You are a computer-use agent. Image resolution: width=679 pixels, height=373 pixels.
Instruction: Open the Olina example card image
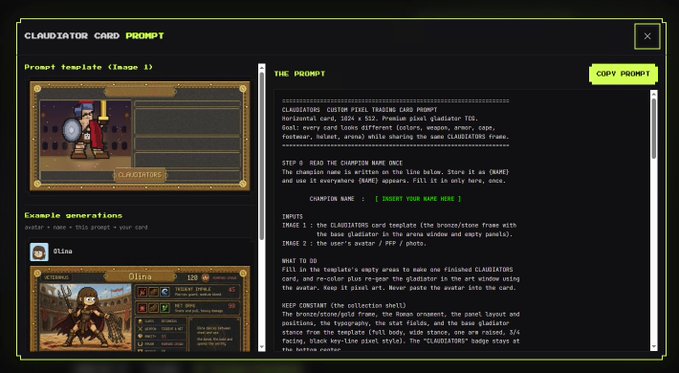(x=140, y=309)
